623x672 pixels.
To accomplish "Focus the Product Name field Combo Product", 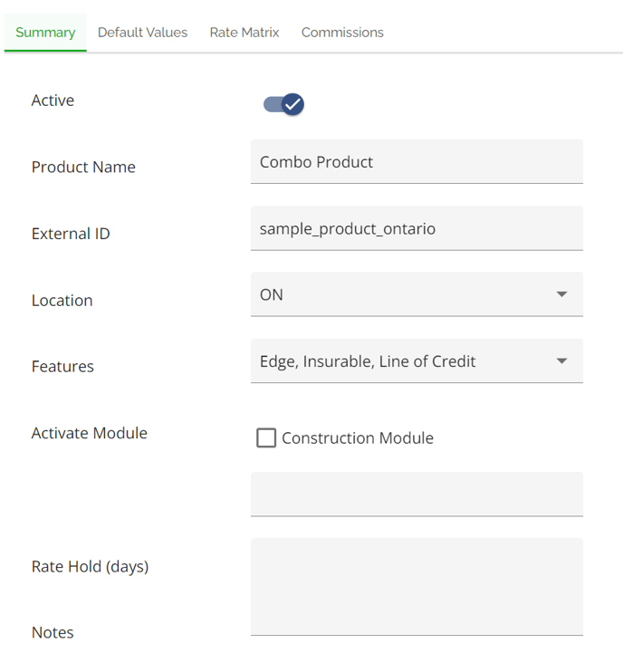I will tap(417, 161).
